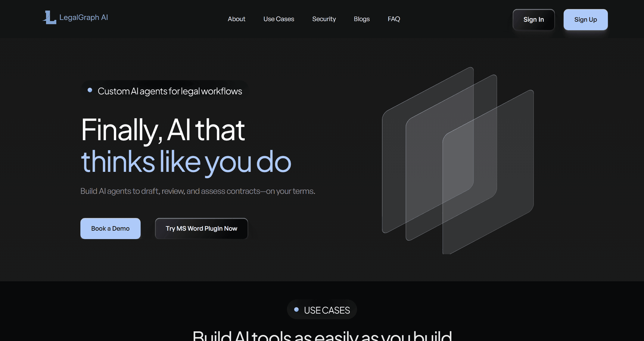Select FAQ in the top navigation

pyautogui.click(x=394, y=19)
